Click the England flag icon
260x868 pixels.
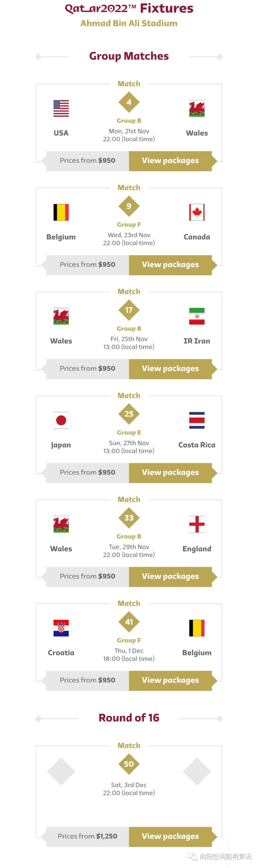click(197, 524)
